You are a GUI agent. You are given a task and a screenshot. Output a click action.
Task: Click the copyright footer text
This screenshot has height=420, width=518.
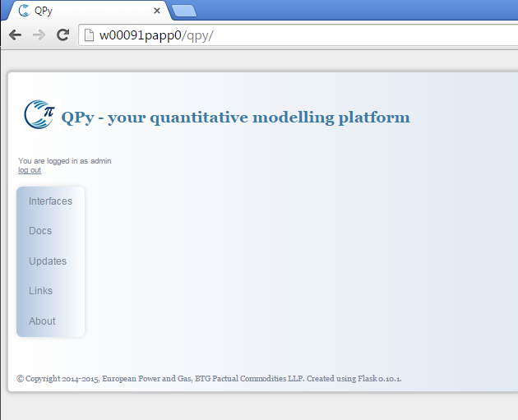tap(209, 378)
